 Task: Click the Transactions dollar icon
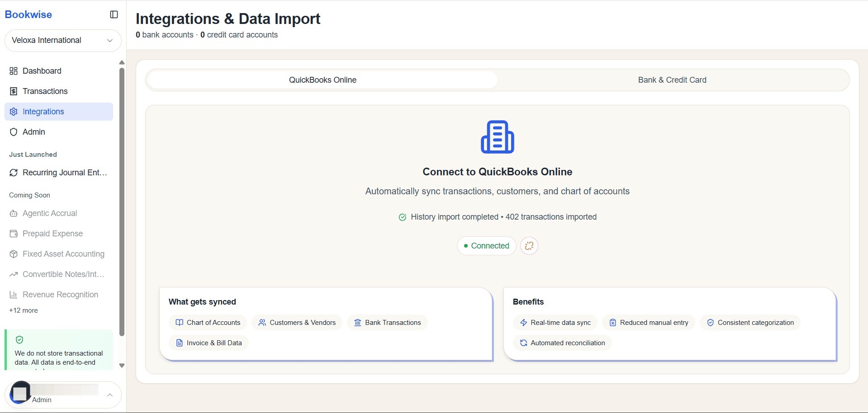14,91
